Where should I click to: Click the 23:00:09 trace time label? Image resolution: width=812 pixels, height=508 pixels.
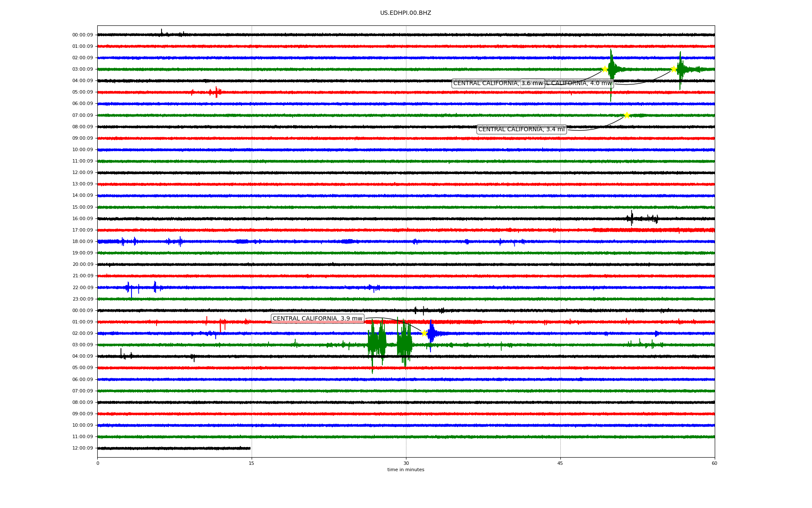pos(82,299)
